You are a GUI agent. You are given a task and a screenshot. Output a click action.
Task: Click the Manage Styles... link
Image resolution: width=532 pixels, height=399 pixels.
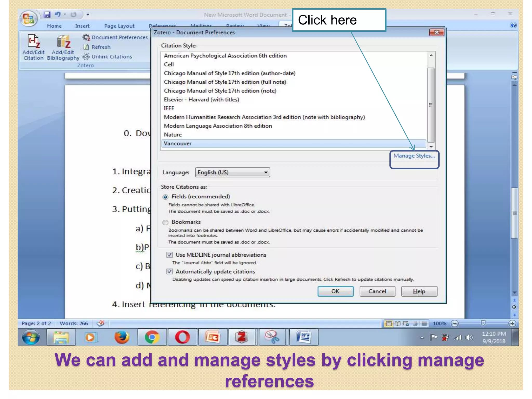point(414,156)
